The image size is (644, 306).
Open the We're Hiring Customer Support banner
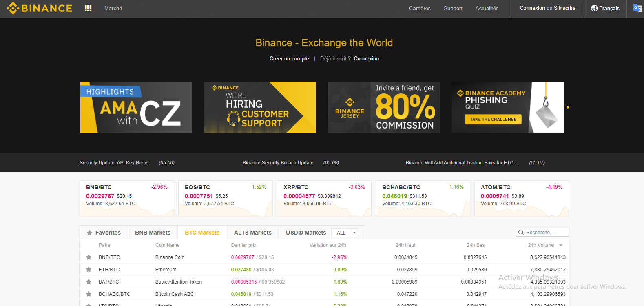click(x=260, y=107)
